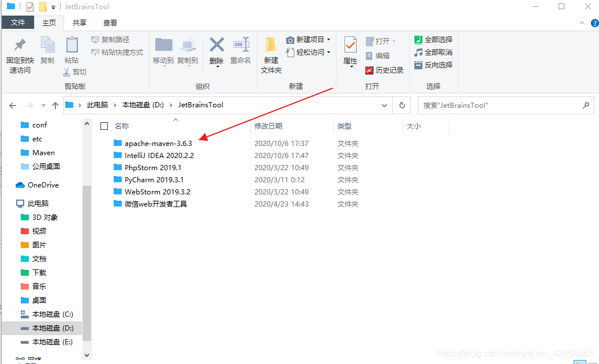Select the apache-maven-3.6.3 folder
599x364 pixels.
(158, 144)
